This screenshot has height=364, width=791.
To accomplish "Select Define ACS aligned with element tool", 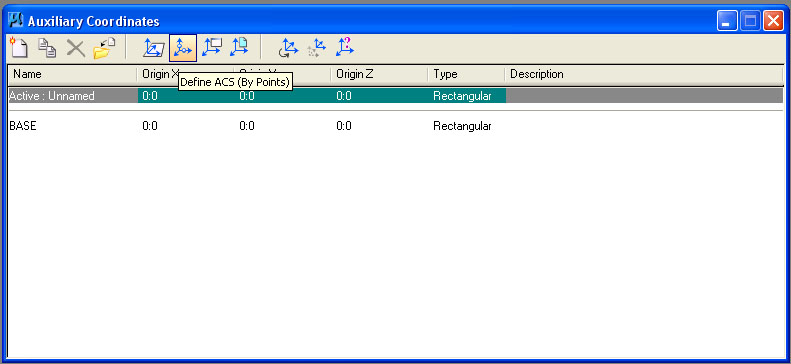I will [x=154, y=48].
